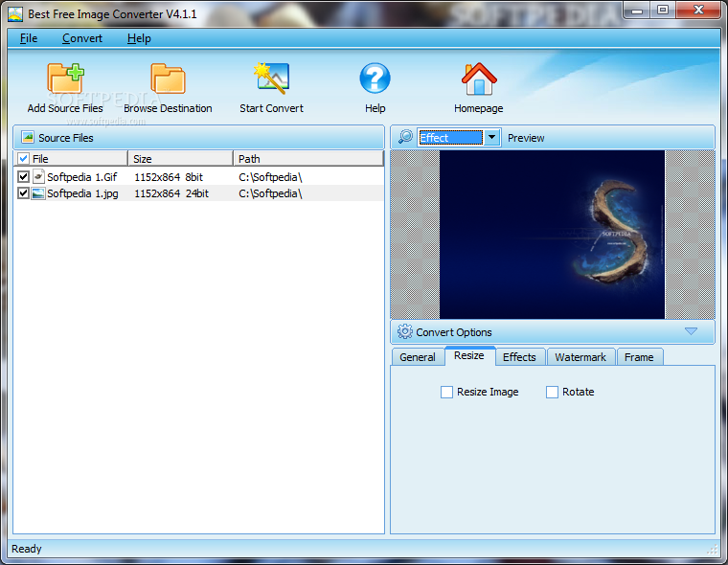Open the Convert menu
728x565 pixels.
click(x=82, y=38)
